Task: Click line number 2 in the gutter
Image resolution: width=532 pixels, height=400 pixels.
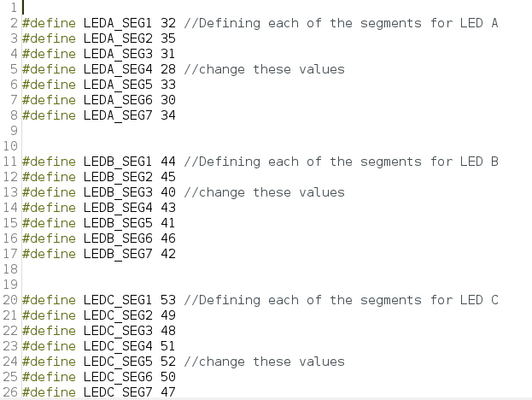Action: coord(14,23)
